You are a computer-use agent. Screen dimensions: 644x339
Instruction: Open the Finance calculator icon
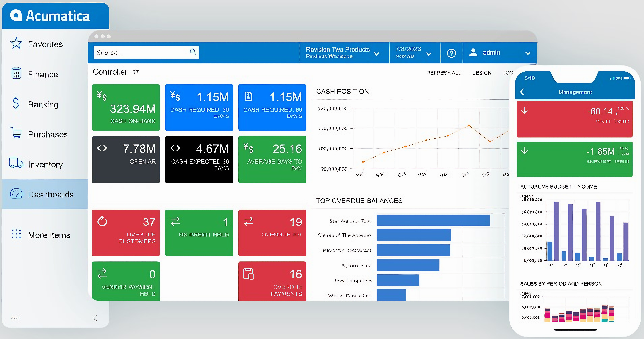16,73
